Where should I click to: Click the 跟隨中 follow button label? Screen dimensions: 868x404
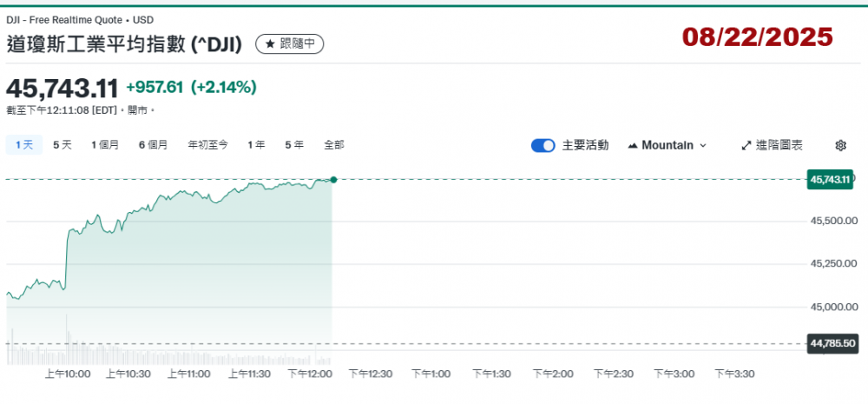tap(298, 43)
